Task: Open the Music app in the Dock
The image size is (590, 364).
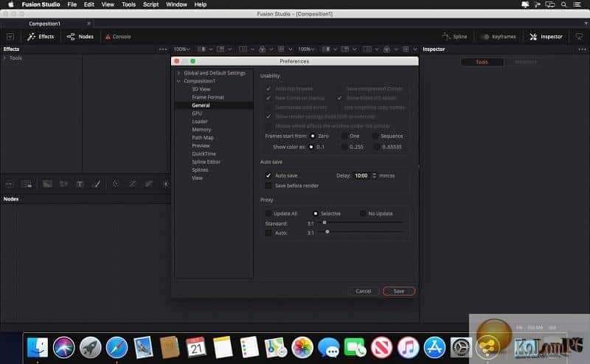Action: pyautogui.click(x=409, y=347)
